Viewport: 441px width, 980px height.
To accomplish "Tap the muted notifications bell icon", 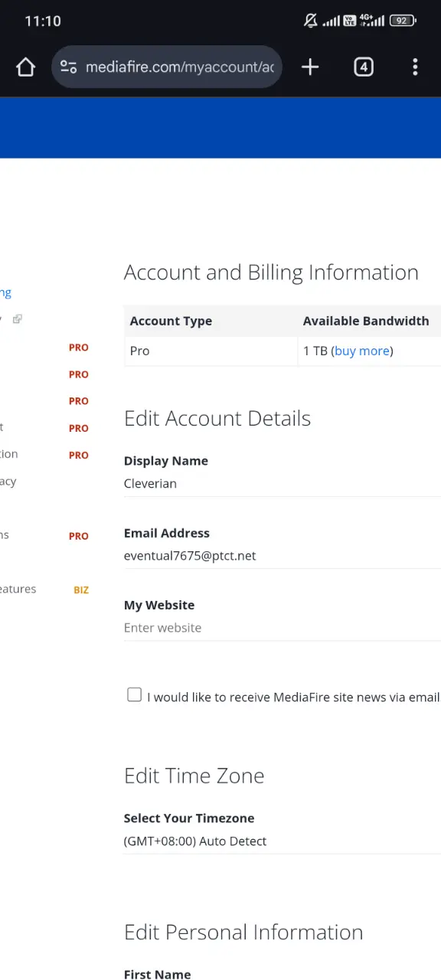I will (x=310, y=21).
